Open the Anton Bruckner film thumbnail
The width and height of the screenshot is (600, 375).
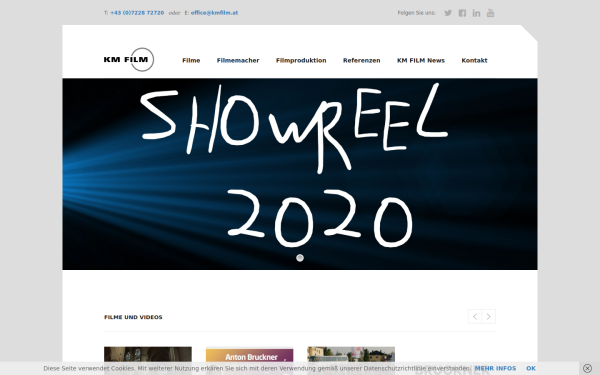249,354
